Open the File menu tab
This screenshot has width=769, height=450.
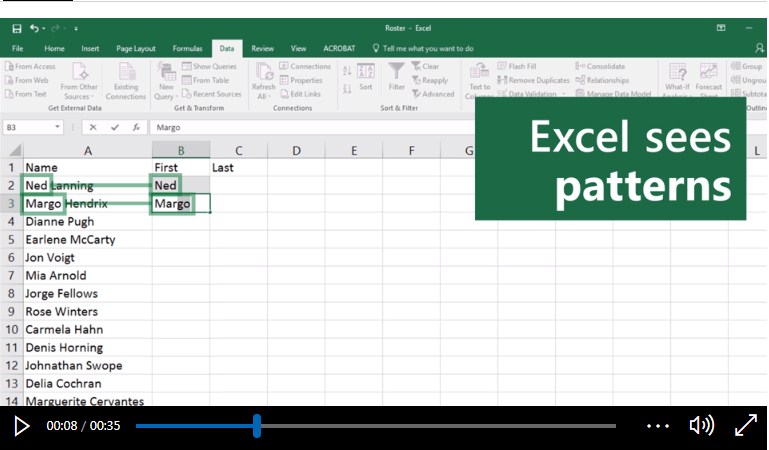pos(18,49)
